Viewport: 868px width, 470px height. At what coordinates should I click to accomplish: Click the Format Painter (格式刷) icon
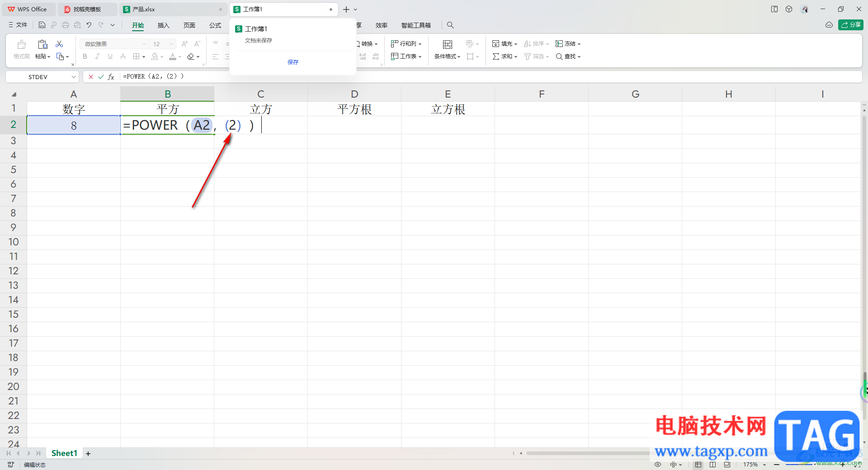coord(21,44)
